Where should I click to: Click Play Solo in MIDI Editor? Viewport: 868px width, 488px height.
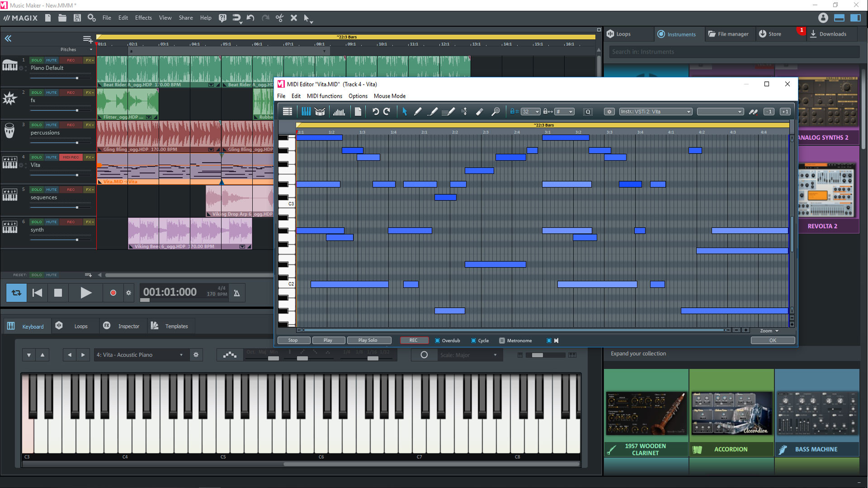pyautogui.click(x=367, y=340)
